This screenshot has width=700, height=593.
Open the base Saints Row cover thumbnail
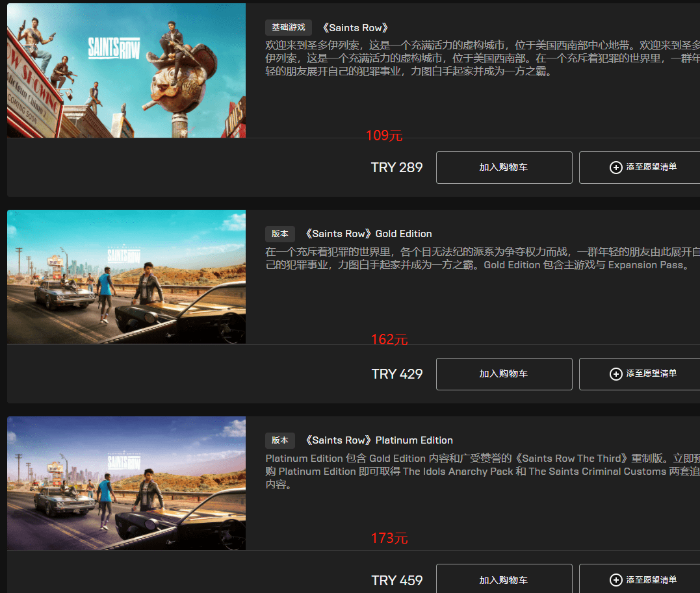[x=126, y=71]
